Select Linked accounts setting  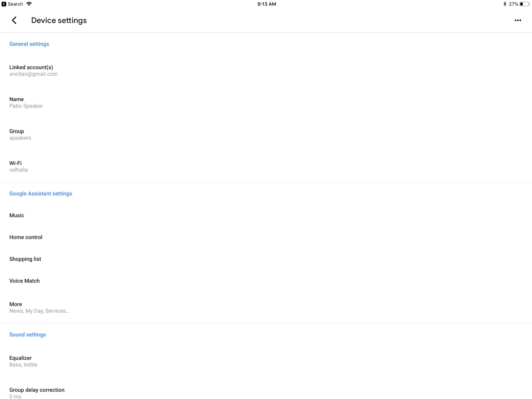[31, 70]
